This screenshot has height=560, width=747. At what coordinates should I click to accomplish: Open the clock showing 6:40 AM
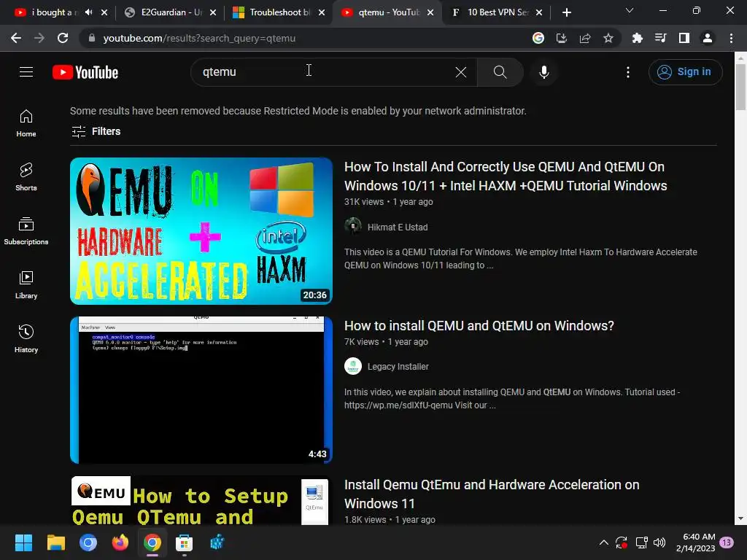pos(695,542)
